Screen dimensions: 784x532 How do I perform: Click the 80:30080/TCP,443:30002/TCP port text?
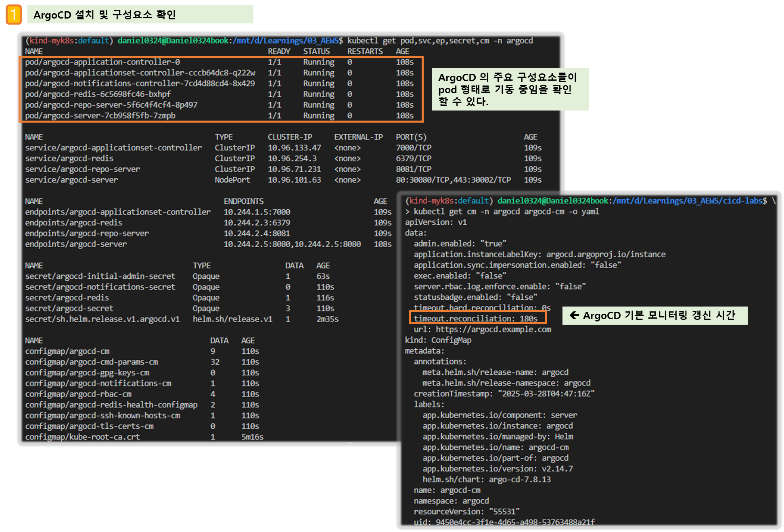[453, 179]
